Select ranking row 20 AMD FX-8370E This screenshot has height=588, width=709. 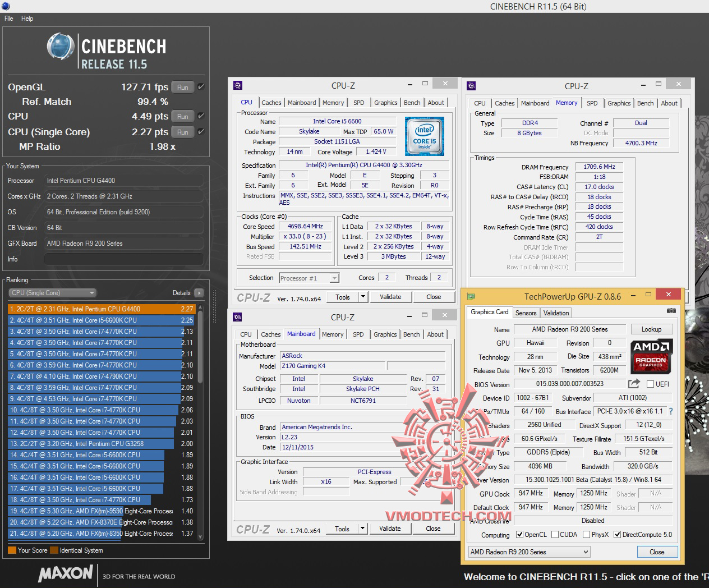point(102,522)
